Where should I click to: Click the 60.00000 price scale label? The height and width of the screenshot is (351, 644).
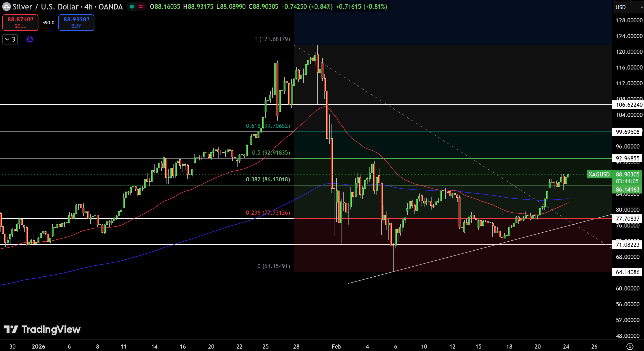pyautogui.click(x=627, y=289)
